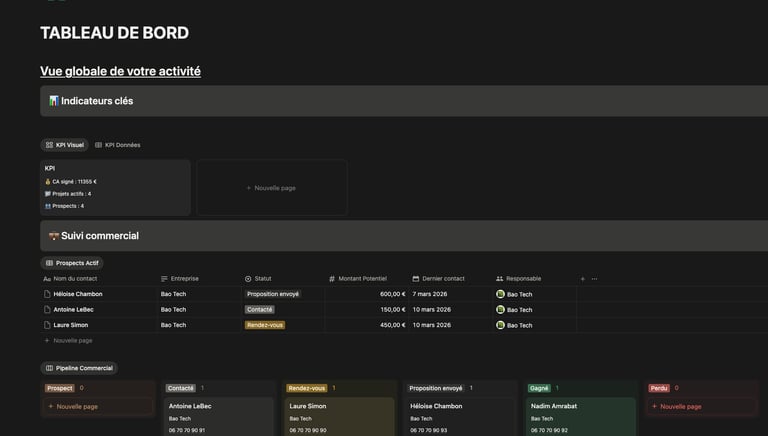Open Nadim Amrabat pipeline card
The height and width of the screenshot is (436, 768).
(x=581, y=416)
